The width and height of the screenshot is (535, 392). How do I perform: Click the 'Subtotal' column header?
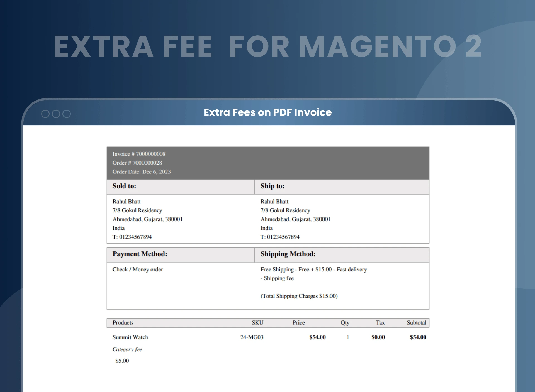[416, 323]
